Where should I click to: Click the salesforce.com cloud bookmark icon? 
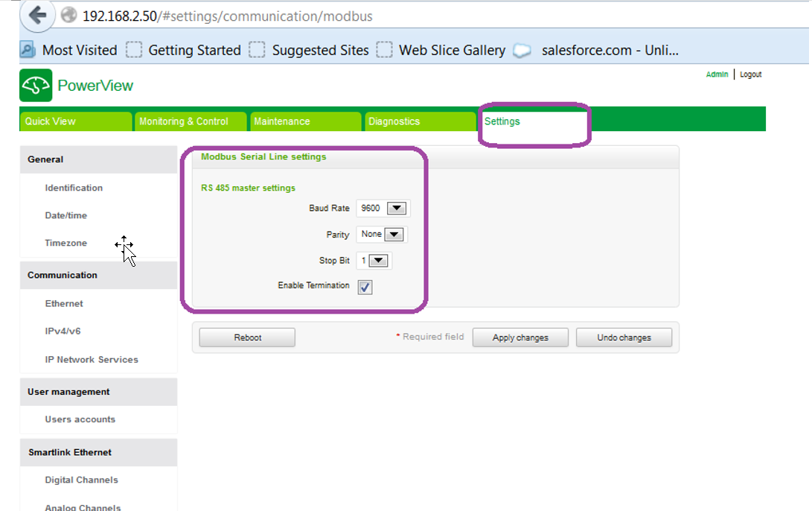pyautogui.click(x=522, y=51)
